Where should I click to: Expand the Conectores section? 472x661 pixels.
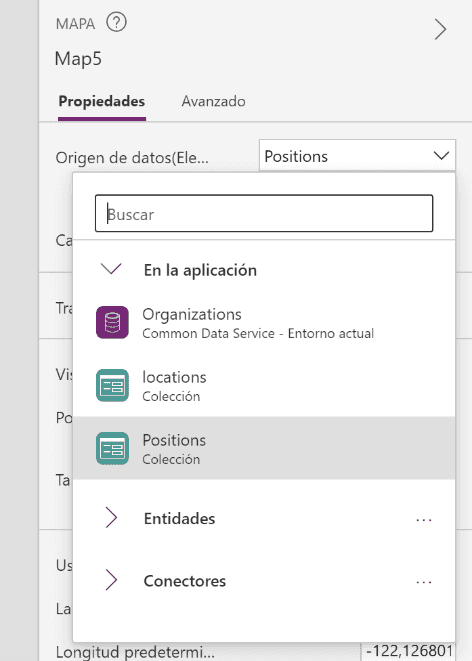coord(111,580)
